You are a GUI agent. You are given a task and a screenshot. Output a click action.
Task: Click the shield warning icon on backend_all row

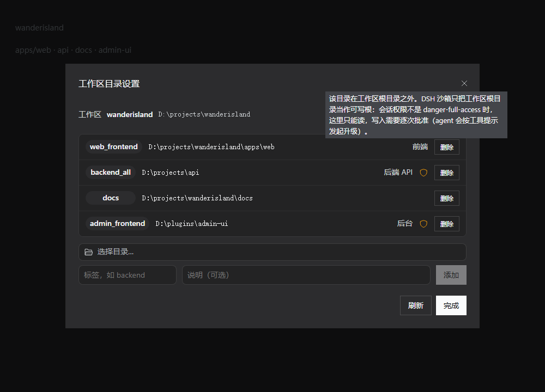pos(423,173)
